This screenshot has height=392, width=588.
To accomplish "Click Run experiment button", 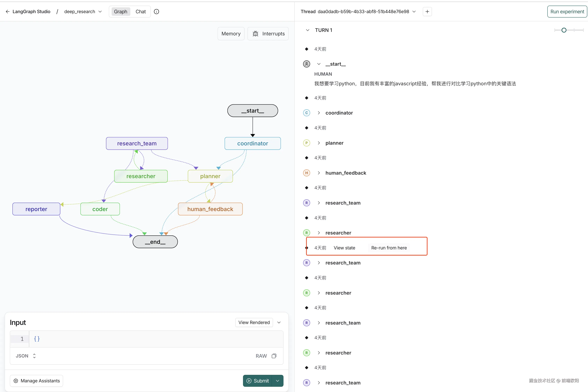I will [567, 12].
